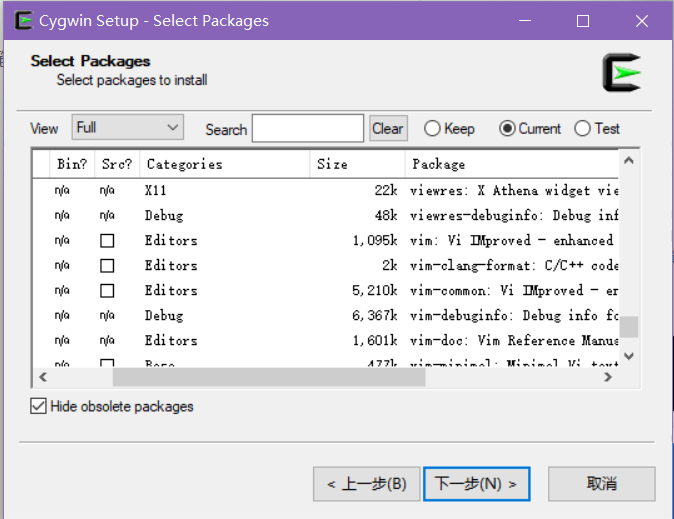Screen dimensions: 674x519
Task: Click the down arrow of the vertical scrollbar
Action: click(x=629, y=356)
